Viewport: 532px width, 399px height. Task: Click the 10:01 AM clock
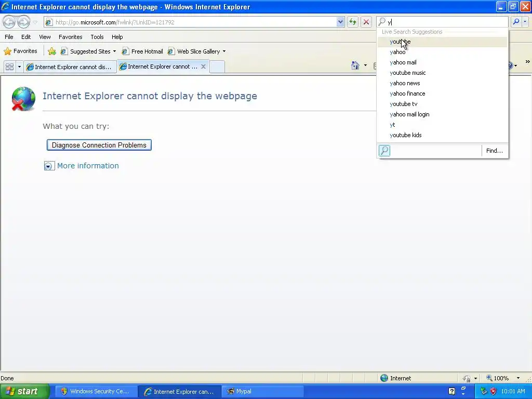[513, 392]
